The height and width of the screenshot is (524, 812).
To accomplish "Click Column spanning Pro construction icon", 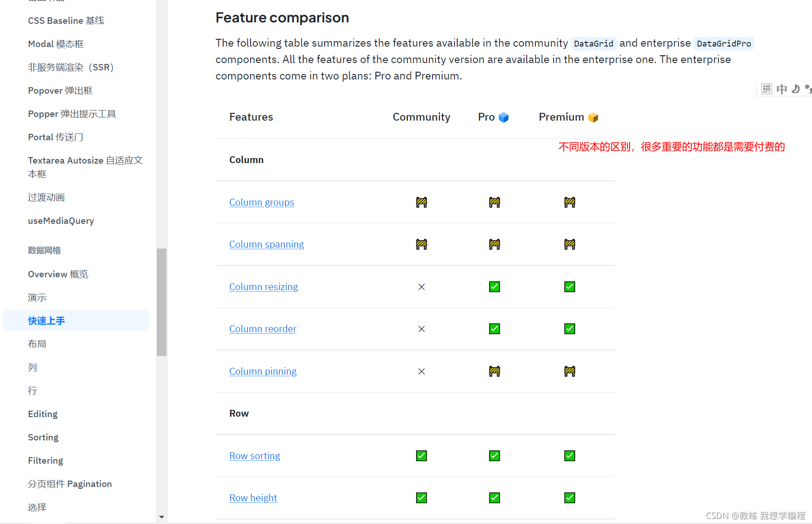I will [x=494, y=244].
